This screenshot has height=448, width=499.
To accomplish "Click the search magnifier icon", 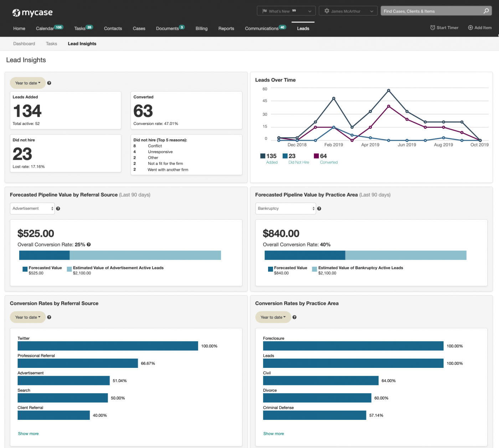I will (x=486, y=11).
